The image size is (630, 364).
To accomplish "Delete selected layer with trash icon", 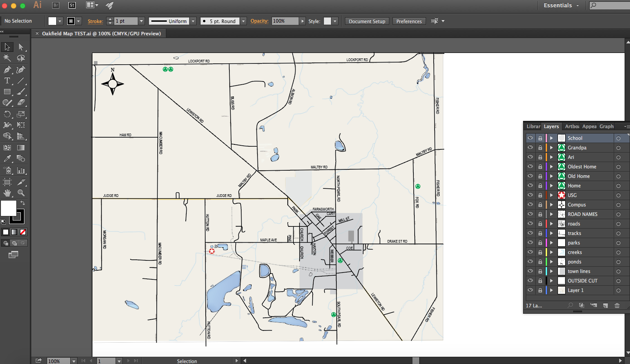I will pyautogui.click(x=617, y=306).
